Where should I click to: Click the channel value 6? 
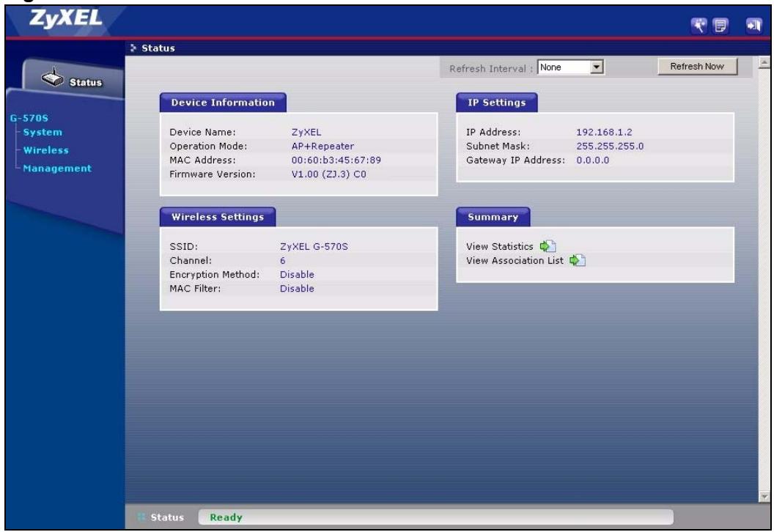click(283, 261)
